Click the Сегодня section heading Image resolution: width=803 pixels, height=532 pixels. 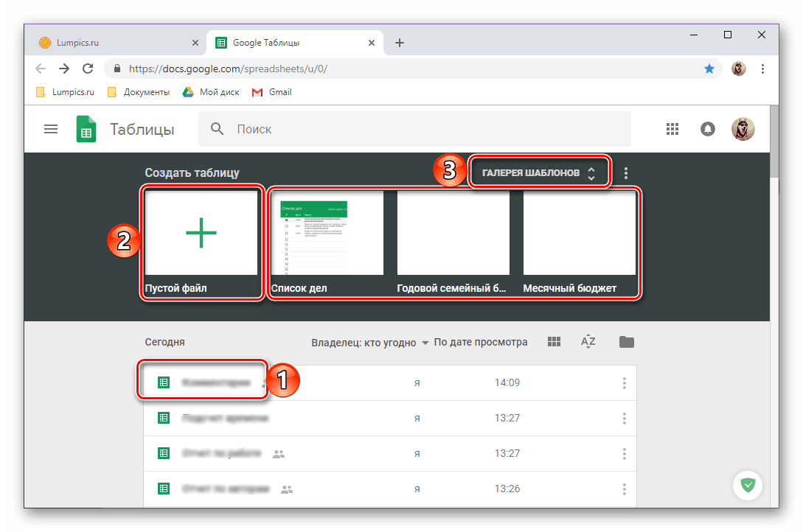coord(165,342)
